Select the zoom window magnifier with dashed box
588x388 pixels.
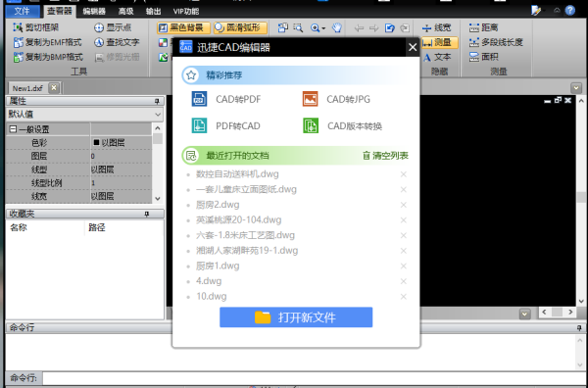[x=298, y=27]
